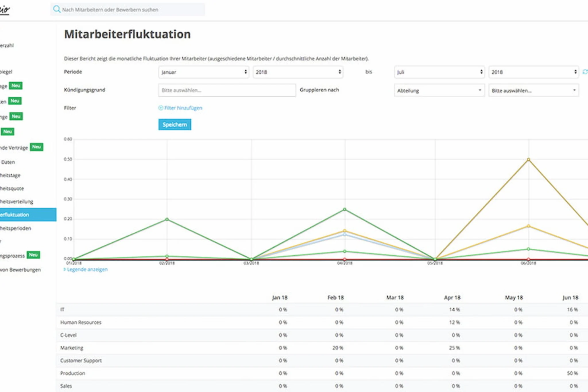Image resolution: width=588 pixels, height=392 pixels.
Task: Open the Daten sidebar item
Action: tap(8, 162)
